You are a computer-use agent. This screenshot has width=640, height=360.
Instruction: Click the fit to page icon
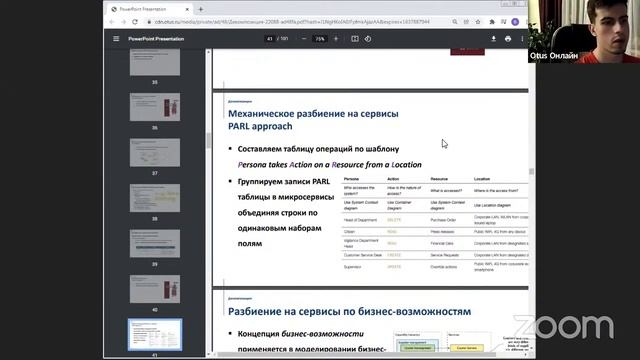tap(355, 39)
